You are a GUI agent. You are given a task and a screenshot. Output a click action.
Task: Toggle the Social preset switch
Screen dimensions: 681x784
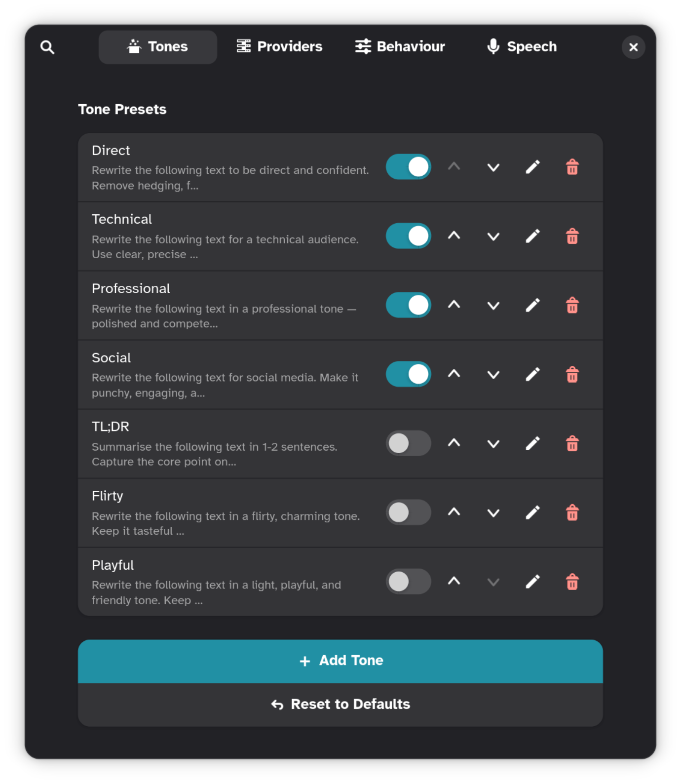[408, 374]
